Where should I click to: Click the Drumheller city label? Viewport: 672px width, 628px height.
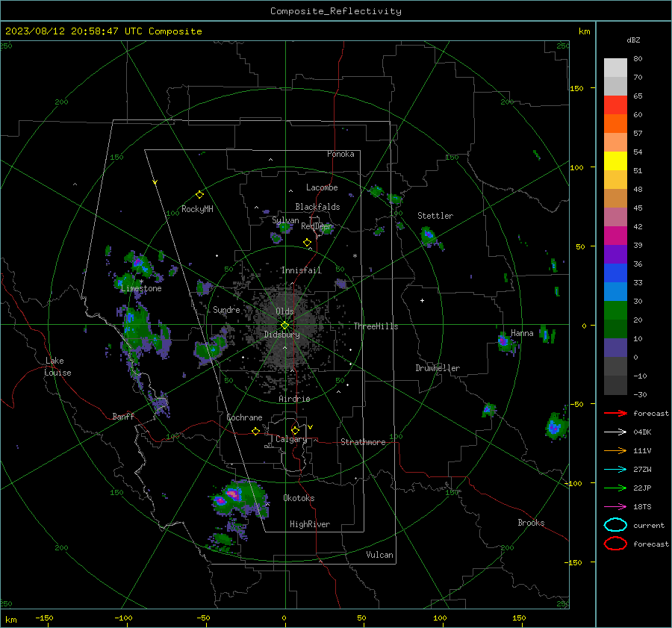[x=438, y=368]
